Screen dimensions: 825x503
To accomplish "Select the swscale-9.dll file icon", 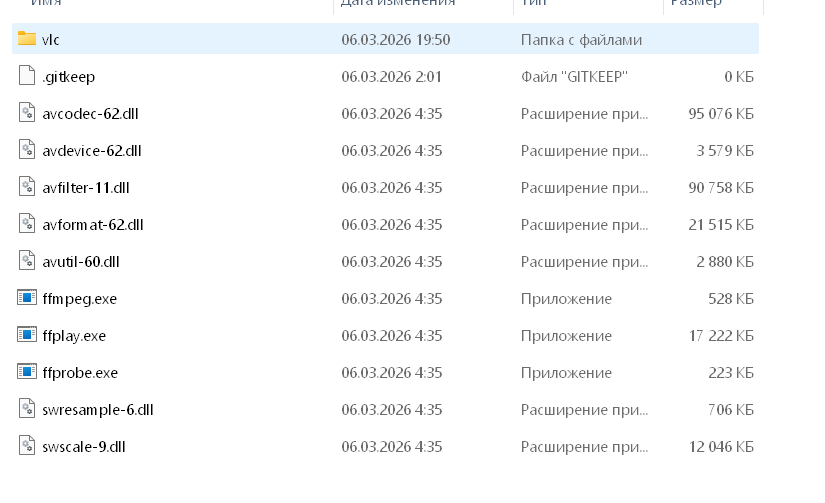I will pyautogui.click(x=27, y=446).
